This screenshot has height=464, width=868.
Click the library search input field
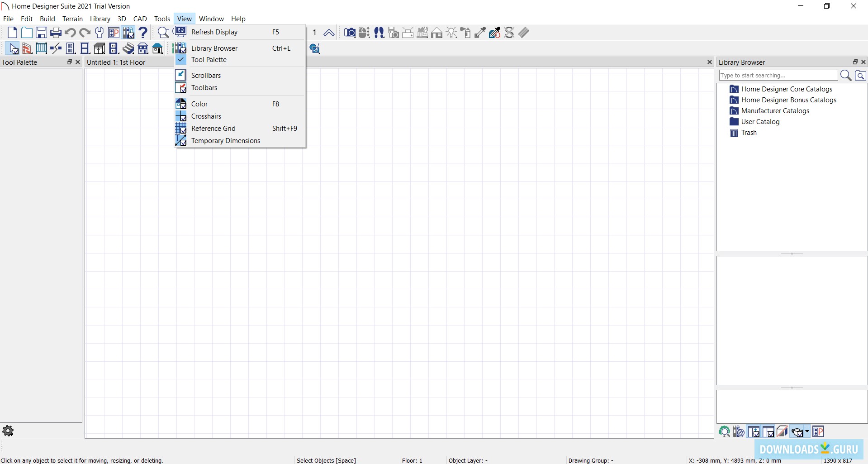pyautogui.click(x=778, y=76)
